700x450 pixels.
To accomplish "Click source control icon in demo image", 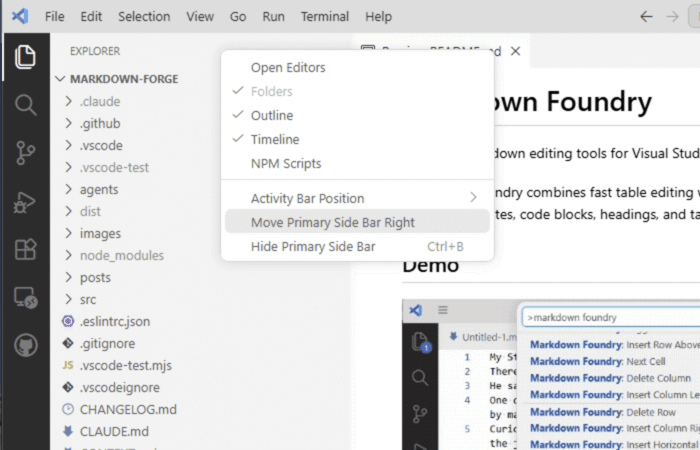I will [x=420, y=414].
